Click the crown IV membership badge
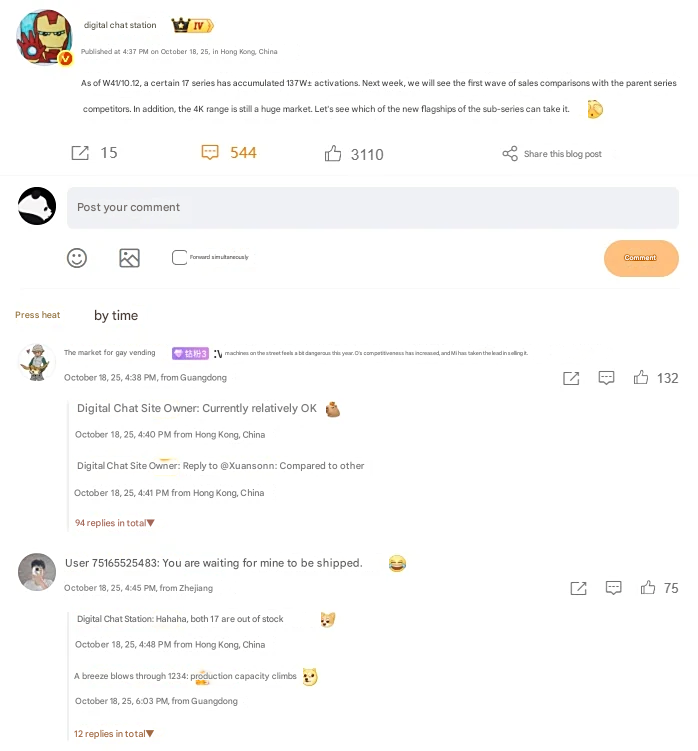The width and height of the screenshot is (698, 751). (x=193, y=25)
